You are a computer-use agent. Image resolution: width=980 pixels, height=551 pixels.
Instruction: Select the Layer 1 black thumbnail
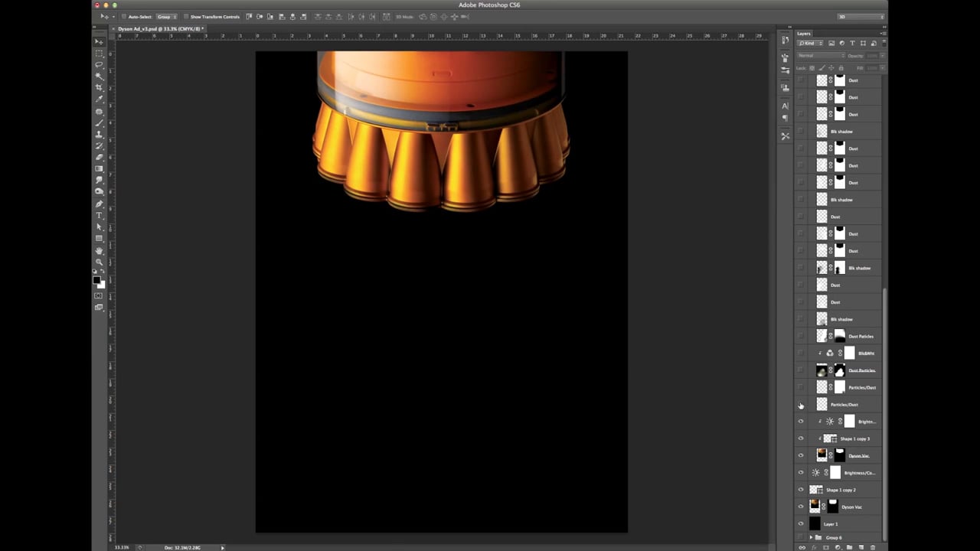[815, 524]
